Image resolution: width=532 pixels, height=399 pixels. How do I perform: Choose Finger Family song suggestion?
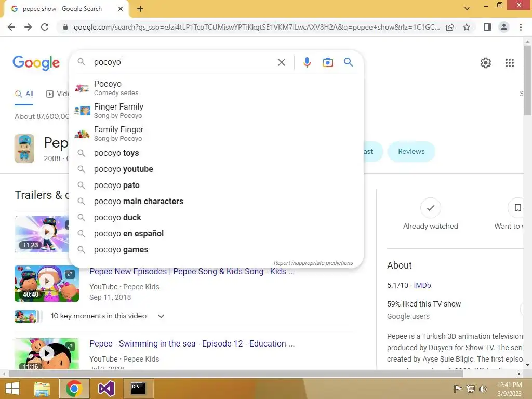[x=216, y=111]
